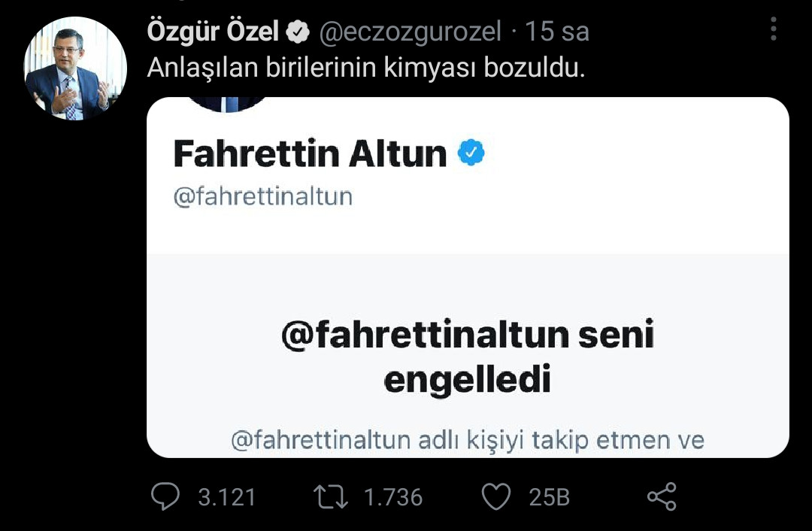Screen dimensions: 812x531
Task: Click Özgür Özel's blue verified badge
Action: 299,31
